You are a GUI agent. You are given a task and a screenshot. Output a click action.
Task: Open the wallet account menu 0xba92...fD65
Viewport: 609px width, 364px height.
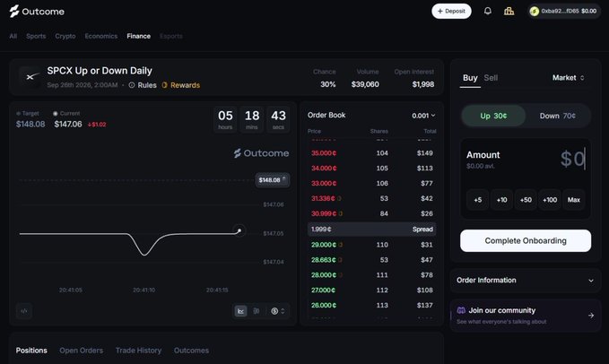(x=564, y=12)
